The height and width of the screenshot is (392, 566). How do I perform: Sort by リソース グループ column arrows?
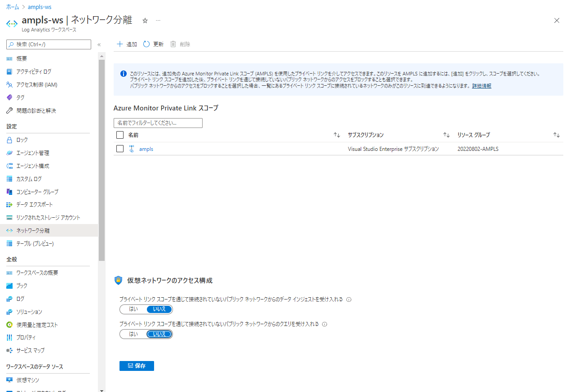[557, 135]
